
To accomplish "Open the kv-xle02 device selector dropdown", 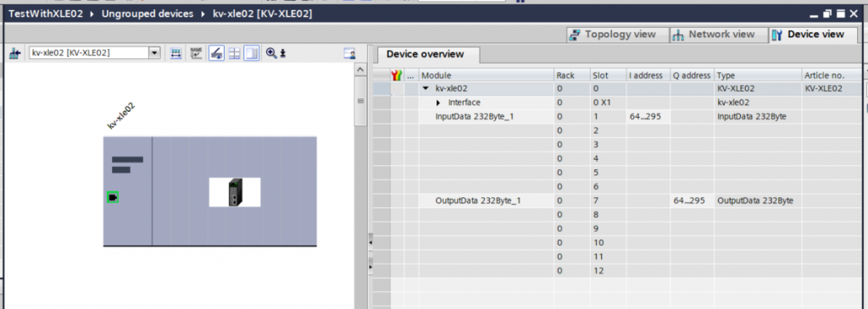I will click(x=154, y=53).
